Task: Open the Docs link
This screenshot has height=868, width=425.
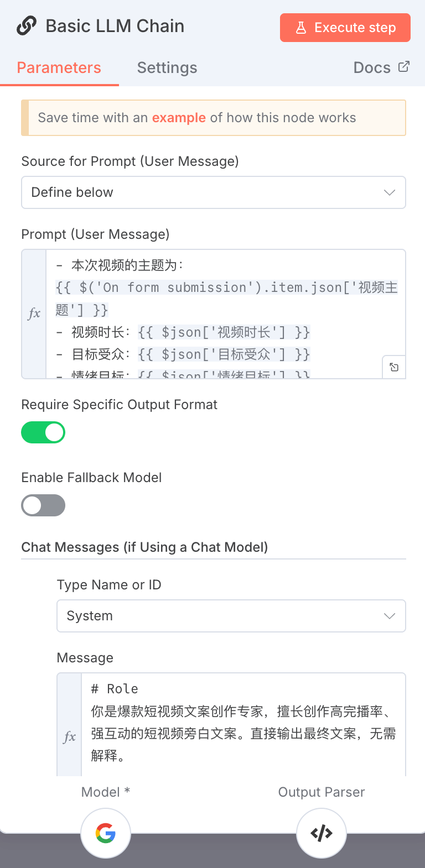Action: [x=372, y=67]
